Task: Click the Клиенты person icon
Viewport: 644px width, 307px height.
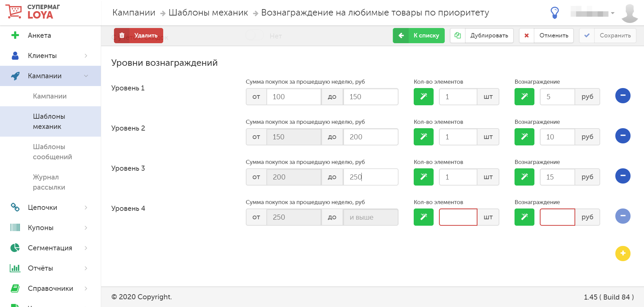Action: [15, 56]
